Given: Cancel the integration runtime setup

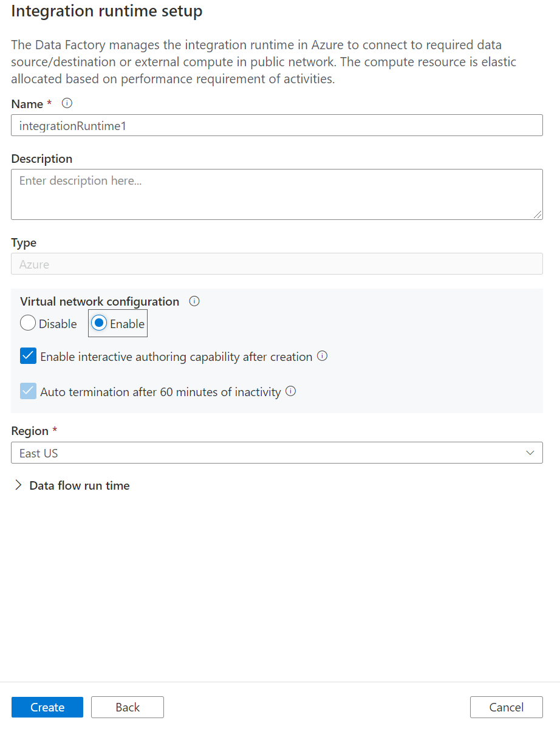Looking at the screenshot, I should pyautogui.click(x=506, y=707).
